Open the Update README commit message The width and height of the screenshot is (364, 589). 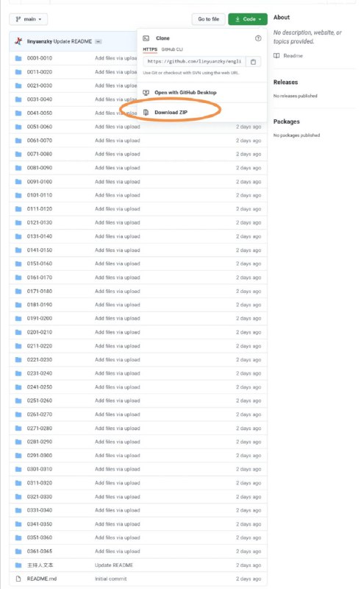pyautogui.click(x=72, y=41)
